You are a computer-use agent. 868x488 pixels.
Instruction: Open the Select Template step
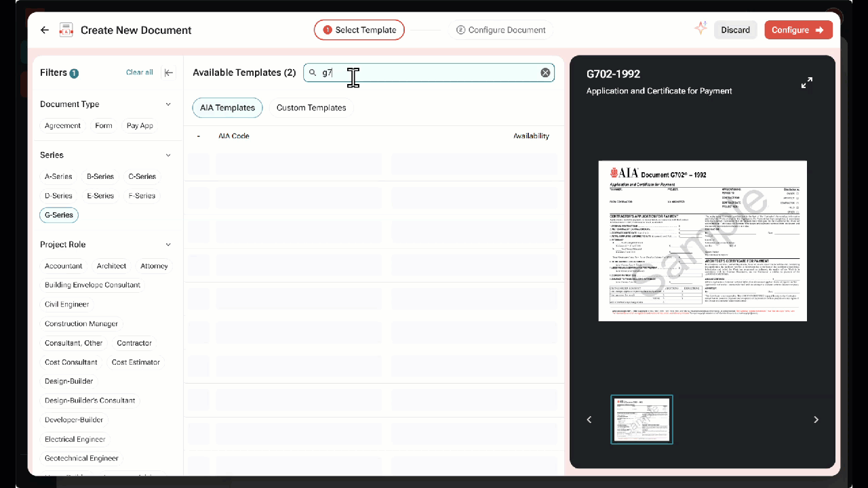point(359,30)
